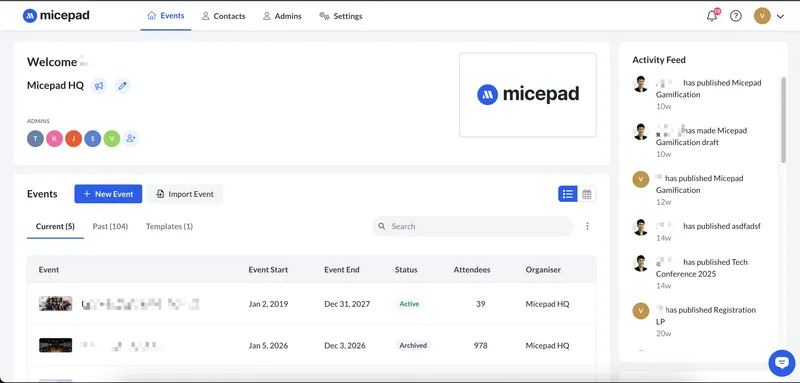Screen dimensions: 800x383
Task: Click the Jan 5, 2026 start date
Action: (x=268, y=346)
